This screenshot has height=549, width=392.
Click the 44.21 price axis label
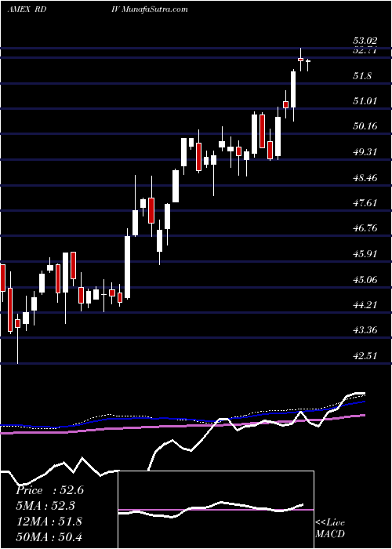tap(367, 305)
